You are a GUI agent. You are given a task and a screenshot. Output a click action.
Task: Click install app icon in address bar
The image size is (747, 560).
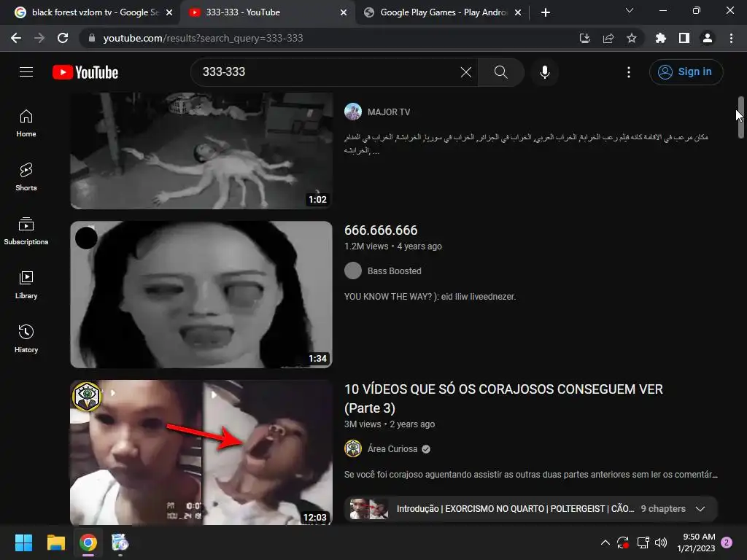click(584, 38)
